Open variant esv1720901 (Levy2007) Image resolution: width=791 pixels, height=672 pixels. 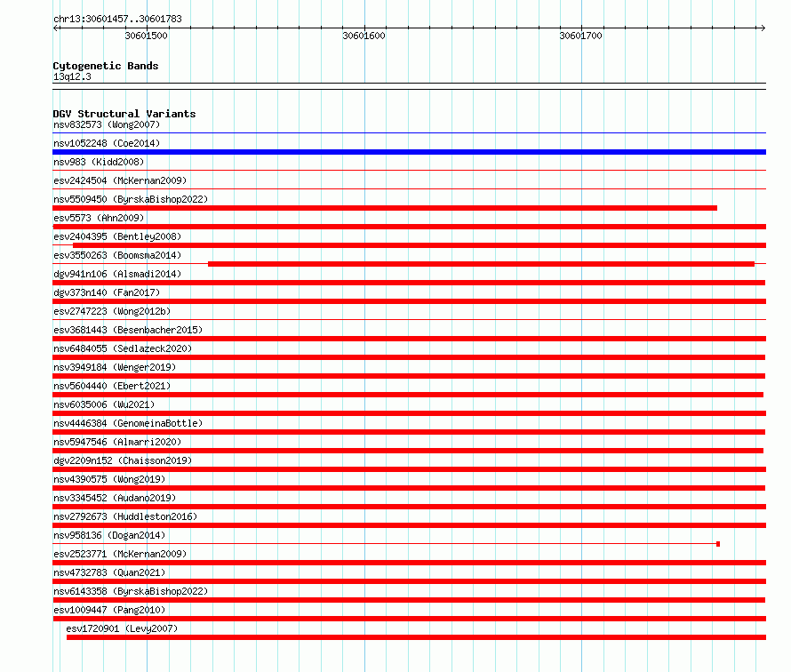coord(122,628)
